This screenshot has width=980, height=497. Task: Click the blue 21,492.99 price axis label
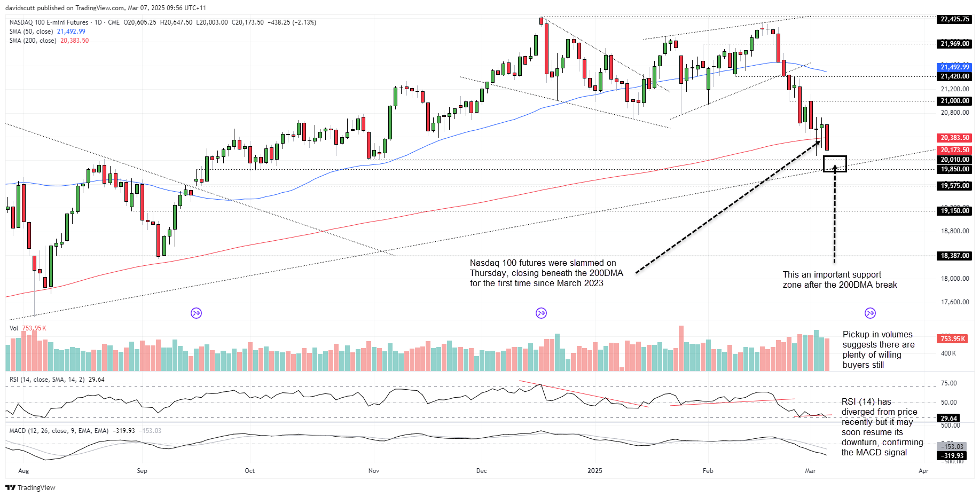click(955, 67)
